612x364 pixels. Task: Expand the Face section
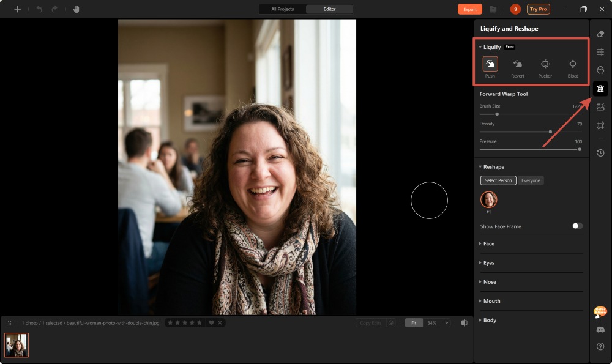488,243
